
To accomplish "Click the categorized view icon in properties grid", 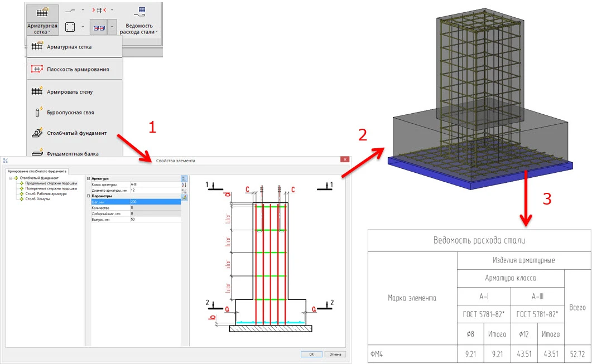I will pyautogui.click(x=184, y=178).
